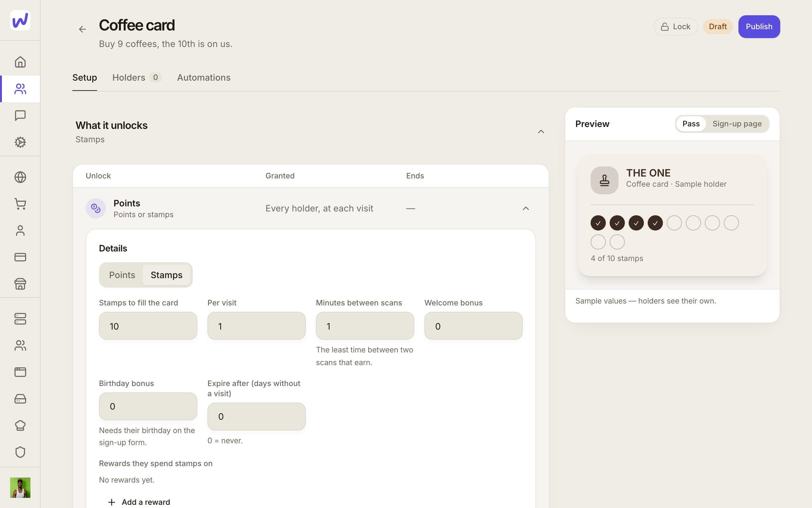Focus the Per visit field
812x508 pixels.
[x=256, y=326]
